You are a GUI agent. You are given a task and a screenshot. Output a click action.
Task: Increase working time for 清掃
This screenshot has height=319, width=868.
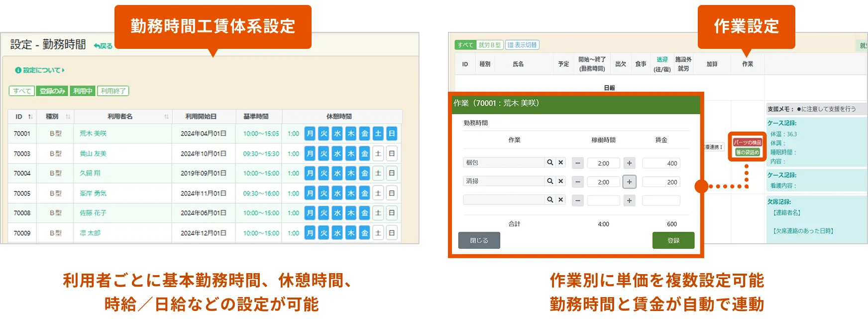click(630, 182)
